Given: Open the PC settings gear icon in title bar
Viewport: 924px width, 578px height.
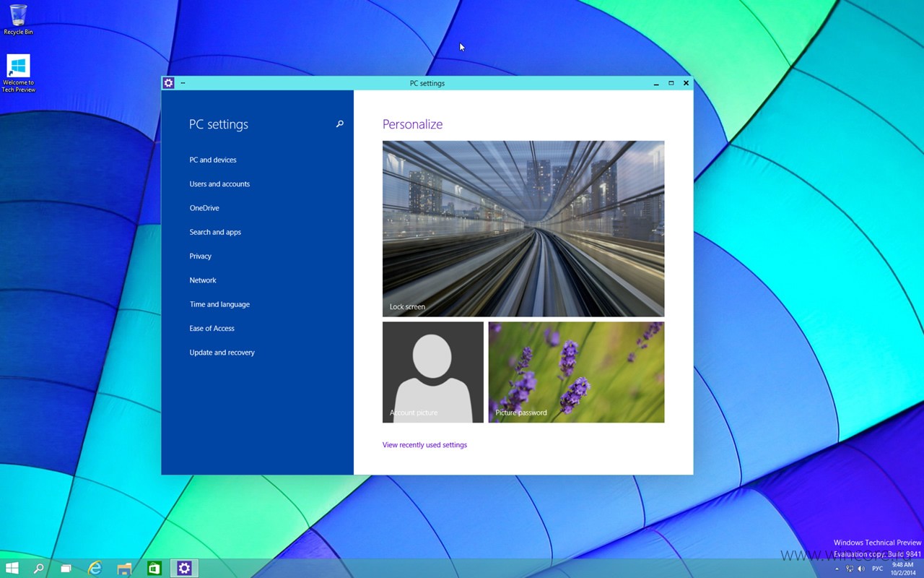Looking at the screenshot, I should click(168, 83).
